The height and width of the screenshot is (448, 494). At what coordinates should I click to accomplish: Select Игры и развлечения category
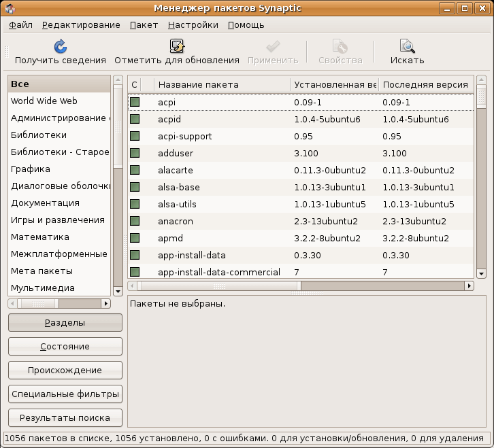[59, 220]
